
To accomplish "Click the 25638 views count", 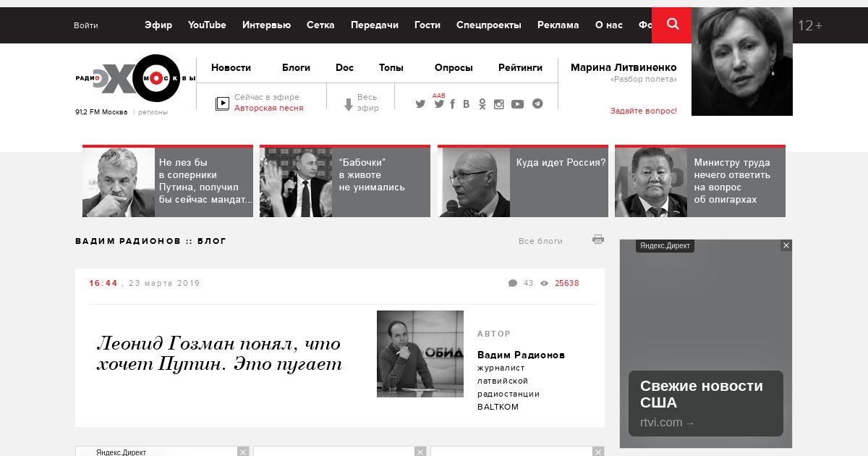I will click(x=566, y=283).
